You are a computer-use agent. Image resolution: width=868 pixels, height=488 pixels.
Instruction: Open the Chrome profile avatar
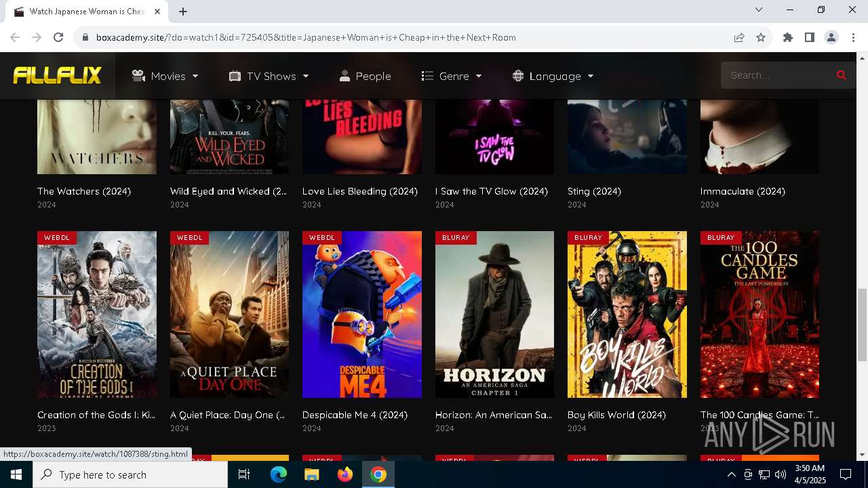[x=831, y=37]
